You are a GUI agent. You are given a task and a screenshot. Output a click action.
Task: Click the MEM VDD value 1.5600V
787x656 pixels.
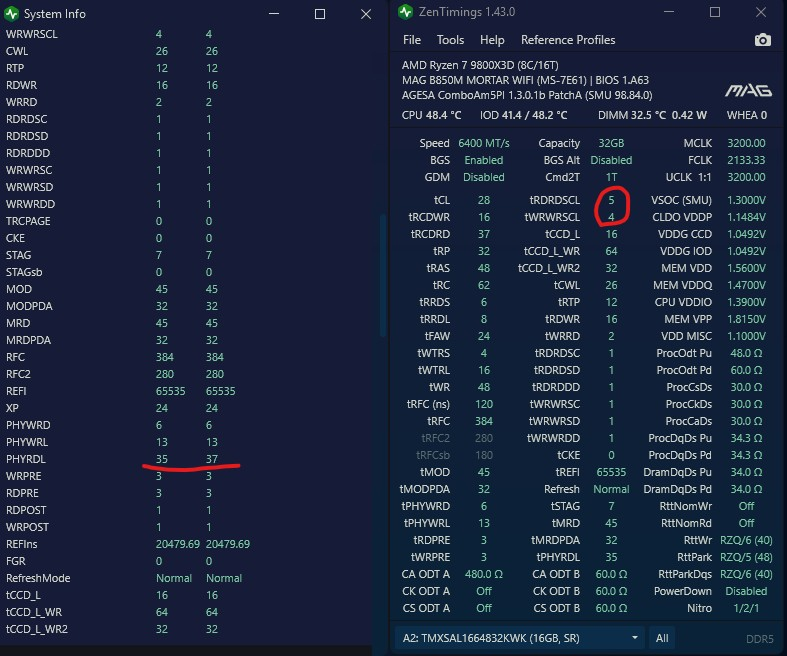tap(746, 268)
